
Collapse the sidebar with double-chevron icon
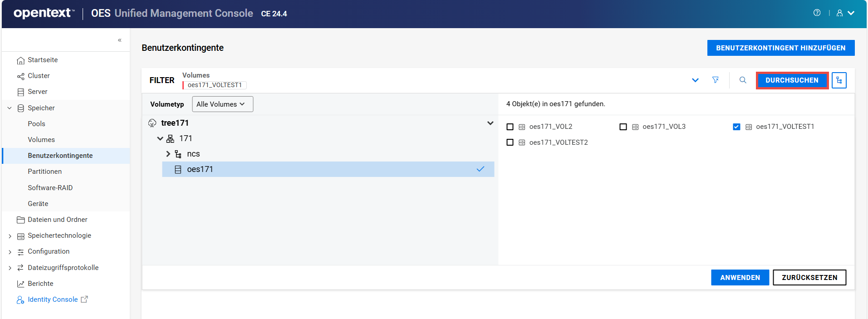[x=120, y=40]
